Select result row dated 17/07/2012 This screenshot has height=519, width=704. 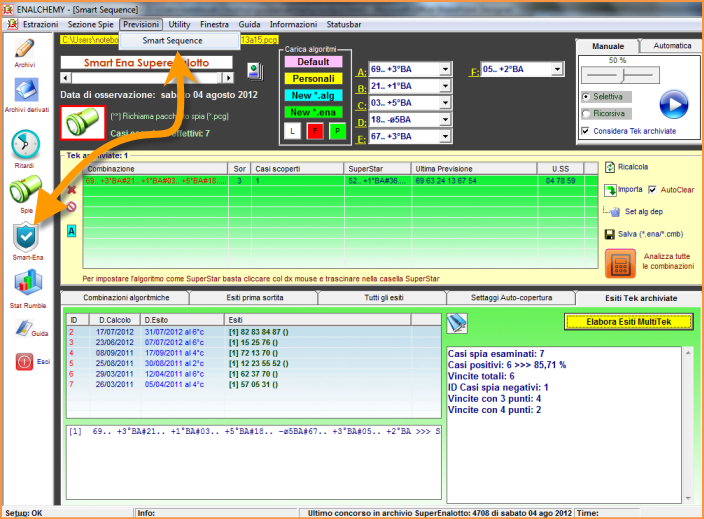(x=254, y=332)
